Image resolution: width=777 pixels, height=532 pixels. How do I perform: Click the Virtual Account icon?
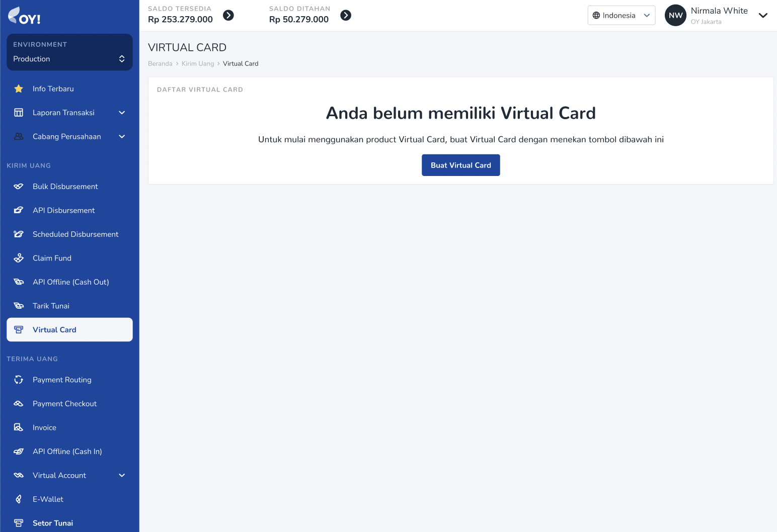click(x=19, y=476)
